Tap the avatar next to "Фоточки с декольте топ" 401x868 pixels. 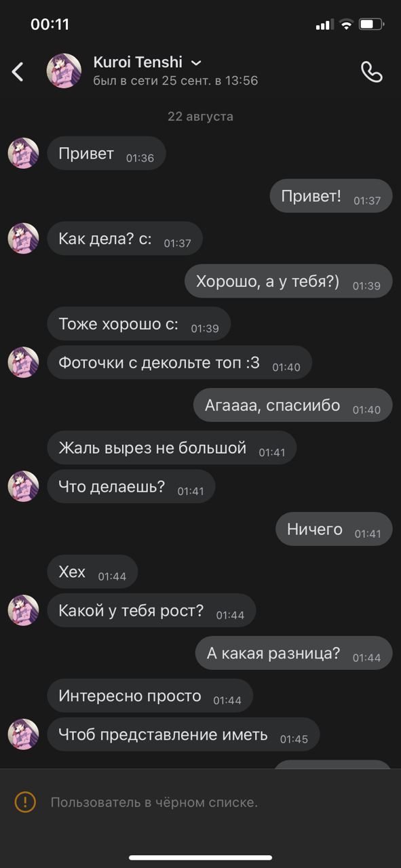pos(23,362)
